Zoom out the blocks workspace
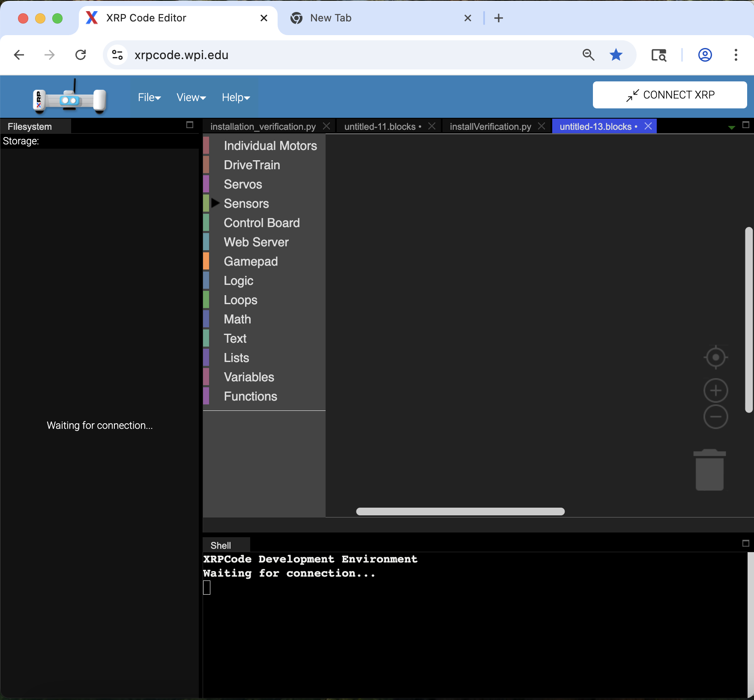754x700 pixels. tap(716, 416)
